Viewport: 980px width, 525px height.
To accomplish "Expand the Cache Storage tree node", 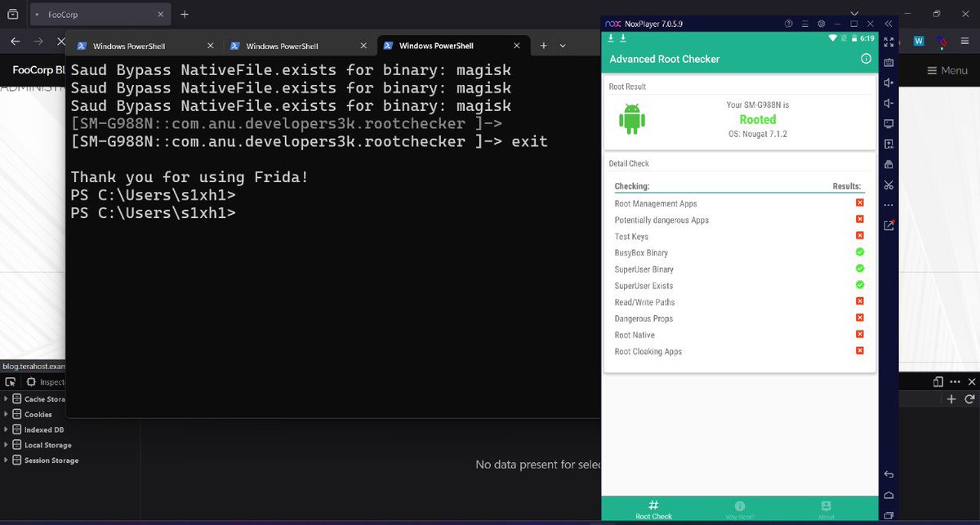I will click(x=7, y=399).
